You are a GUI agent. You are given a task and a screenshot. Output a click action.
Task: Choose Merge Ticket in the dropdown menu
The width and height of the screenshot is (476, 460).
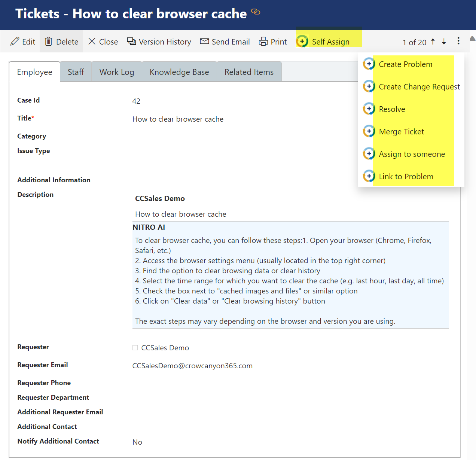tap(401, 131)
